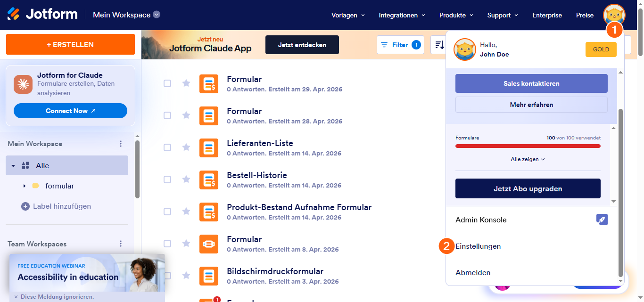The height and width of the screenshot is (302, 644).
Task: Tick the Produkt-Bestand Aufnahme Formular checkbox
Action: click(167, 212)
